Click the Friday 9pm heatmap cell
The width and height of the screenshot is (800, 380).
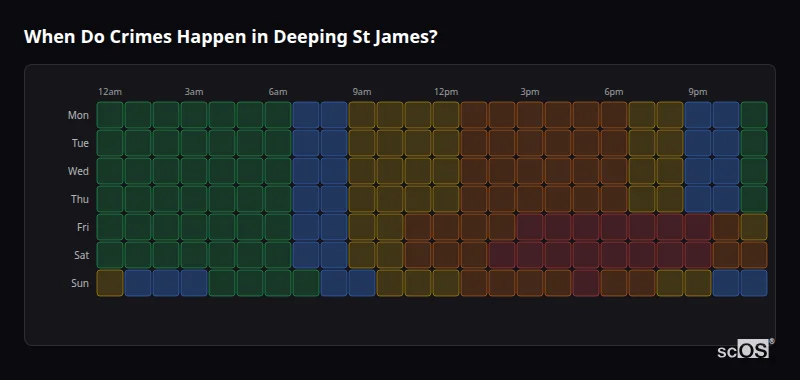click(697, 227)
